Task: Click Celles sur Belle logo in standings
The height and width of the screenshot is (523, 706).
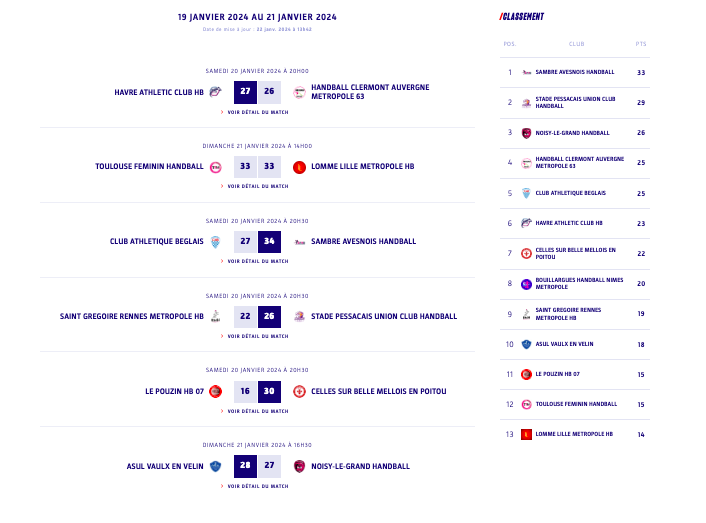Action: tap(526, 254)
